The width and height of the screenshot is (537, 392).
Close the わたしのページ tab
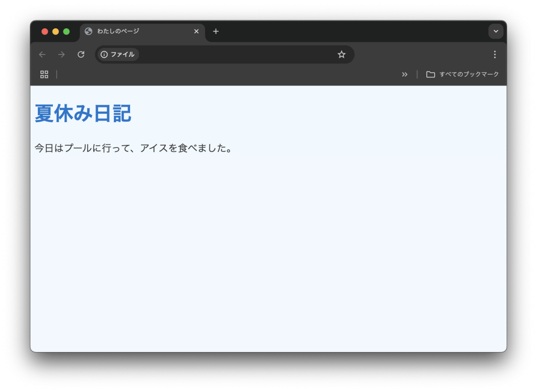pyautogui.click(x=196, y=31)
